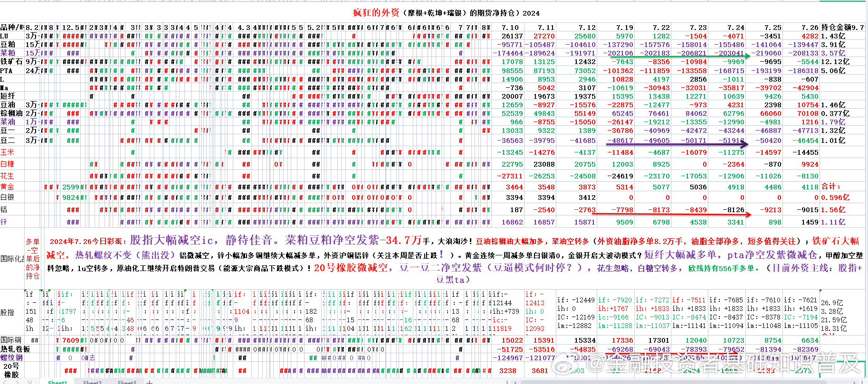Screen dimensions: 868x384
Task: Select the 品种 header cell
Action: [12, 28]
